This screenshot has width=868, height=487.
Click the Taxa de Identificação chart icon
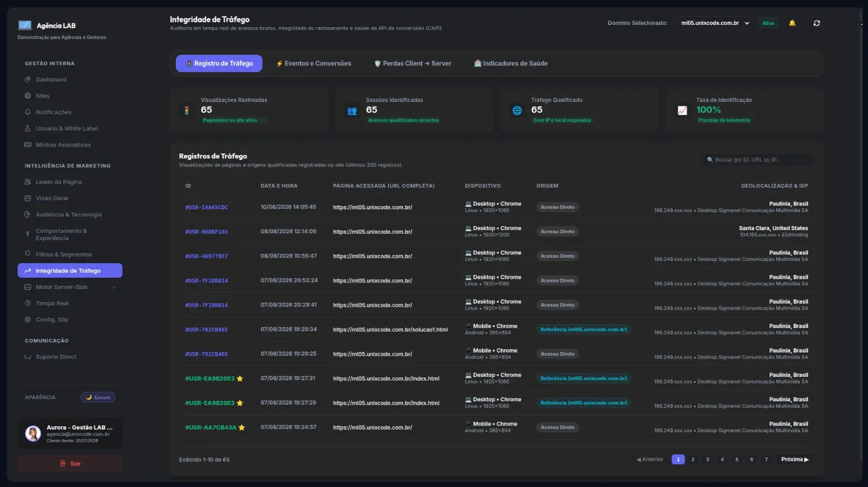click(682, 111)
